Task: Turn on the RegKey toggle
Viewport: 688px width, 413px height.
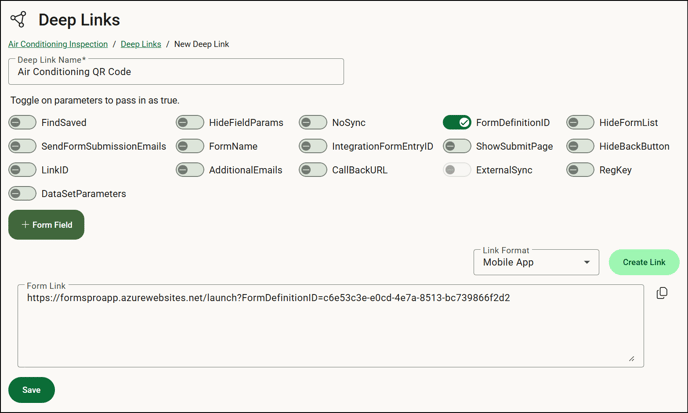Action: (x=580, y=170)
